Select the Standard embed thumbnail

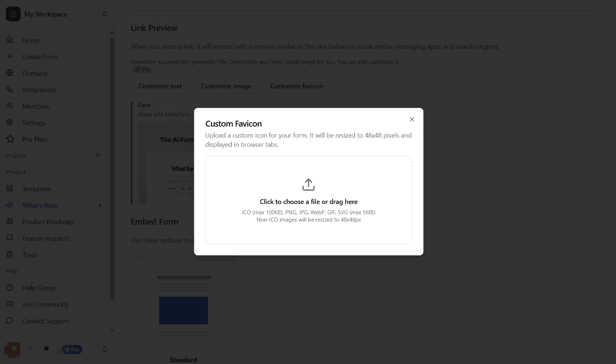[183, 303]
